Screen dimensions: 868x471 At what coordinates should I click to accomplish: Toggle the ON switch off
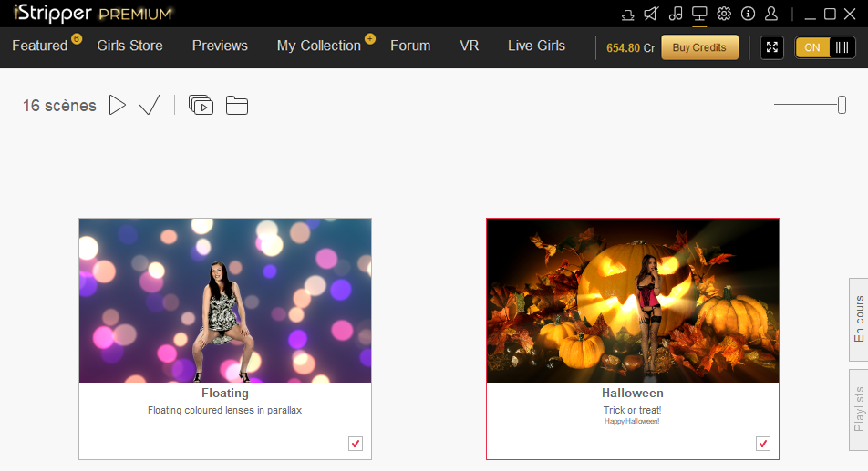pos(825,47)
